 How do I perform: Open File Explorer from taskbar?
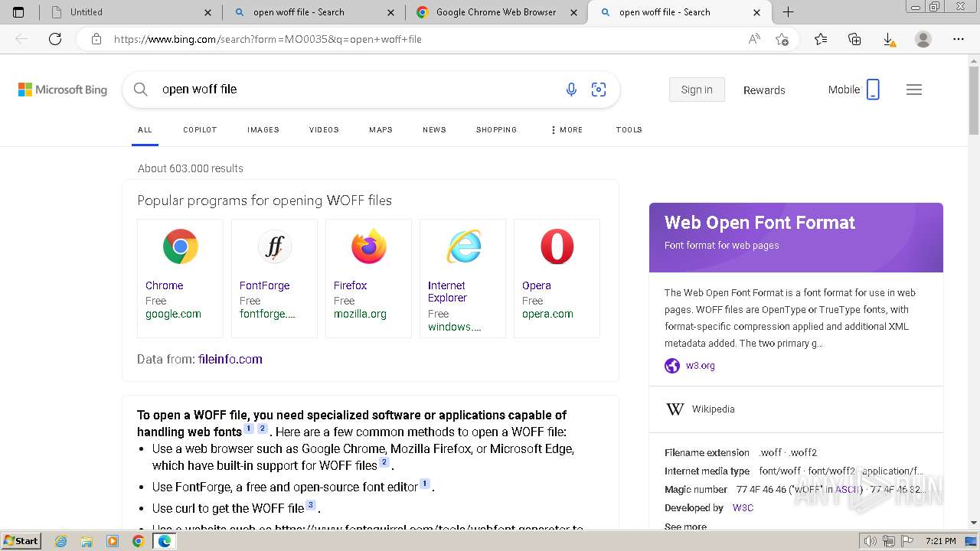tap(87, 541)
